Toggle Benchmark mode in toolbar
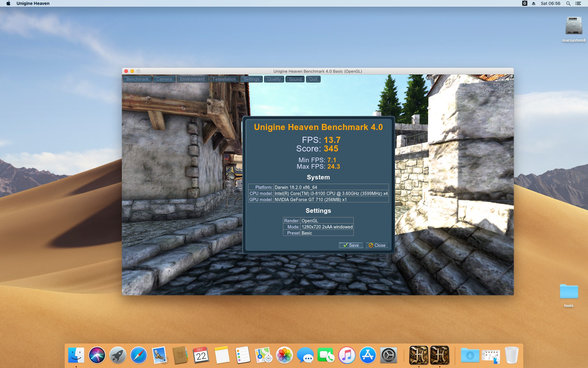Viewport: 588px width, 368px height. [x=137, y=79]
